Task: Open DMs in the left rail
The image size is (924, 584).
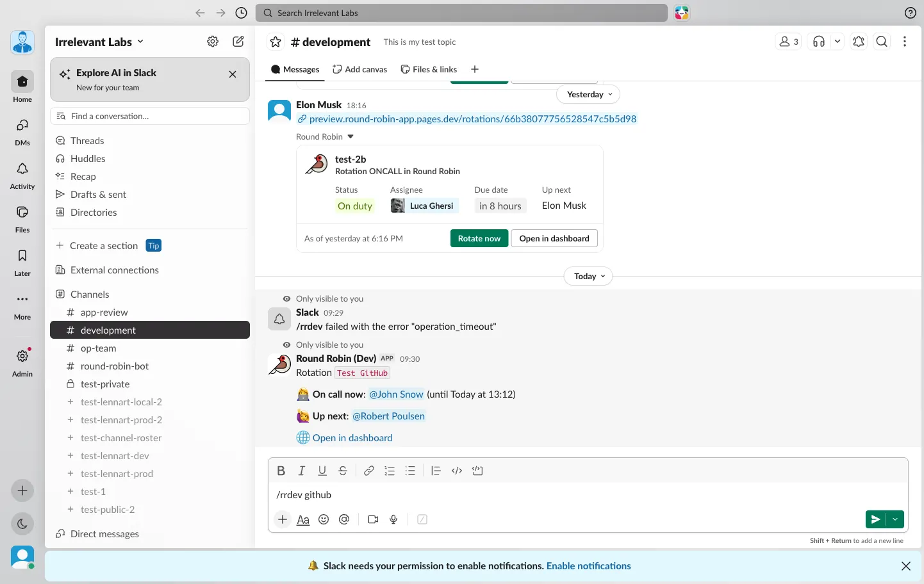Action: 22,131
